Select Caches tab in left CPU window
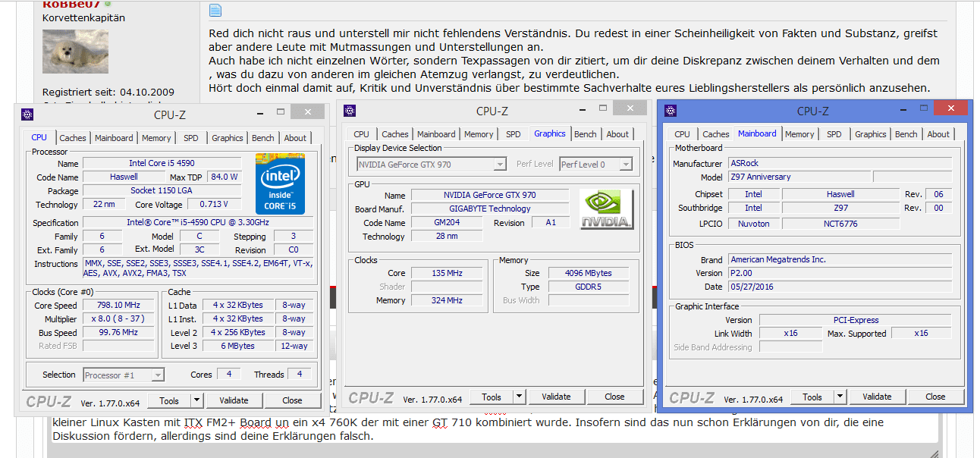This screenshot has height=458, width=980. [73, 138]
